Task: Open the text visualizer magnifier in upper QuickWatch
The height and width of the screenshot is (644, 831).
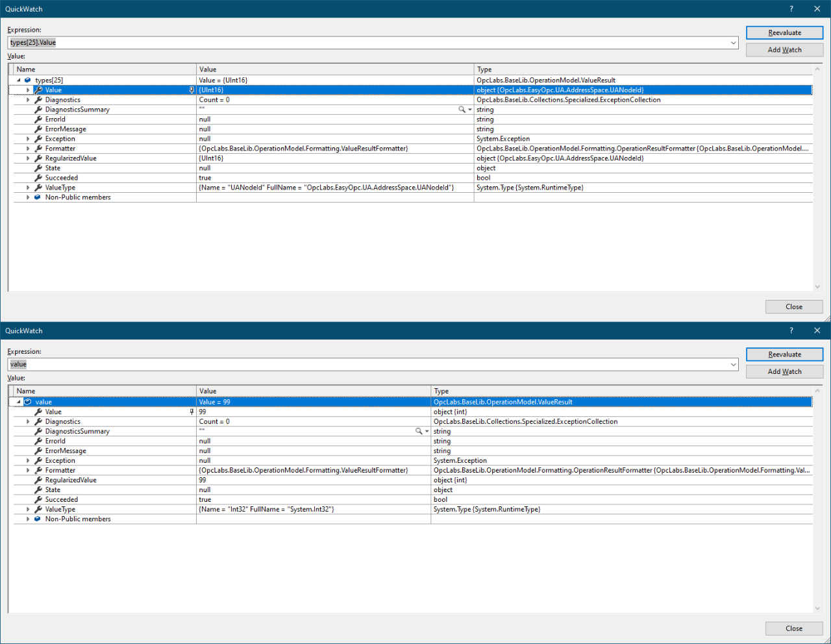Action: (x=462, y=110)
